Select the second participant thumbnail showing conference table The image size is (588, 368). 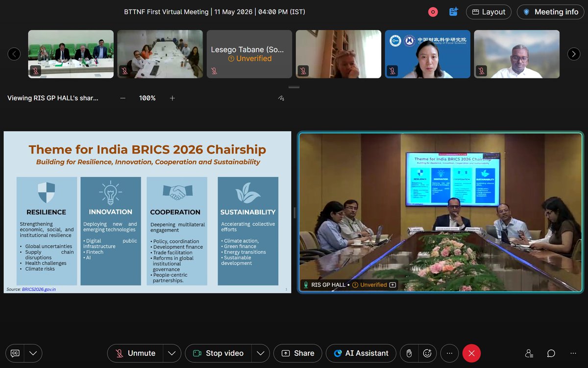pyautogui.click(x=160, y=54)
